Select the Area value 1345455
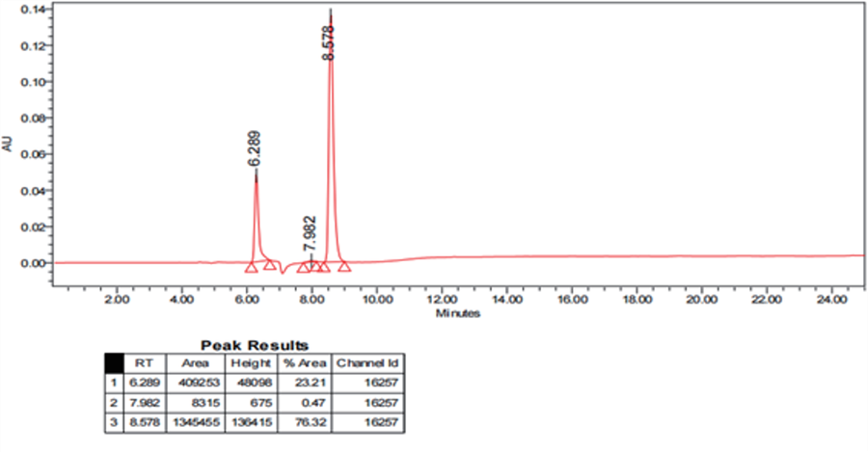 tap(196, 422)
